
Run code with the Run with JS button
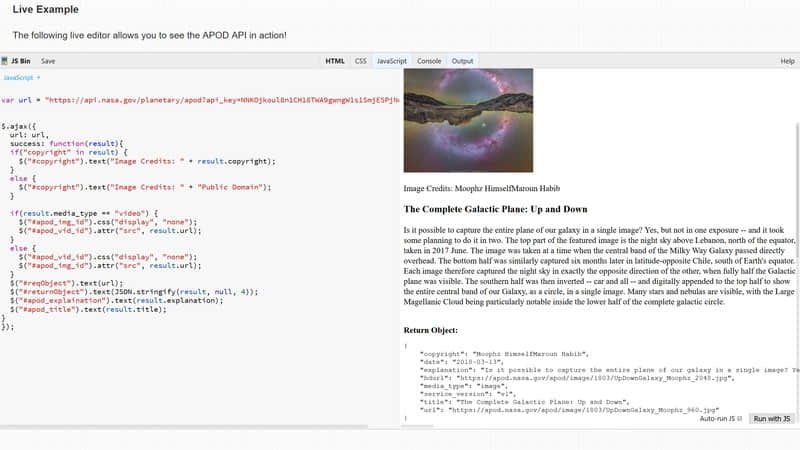[771, 419]
